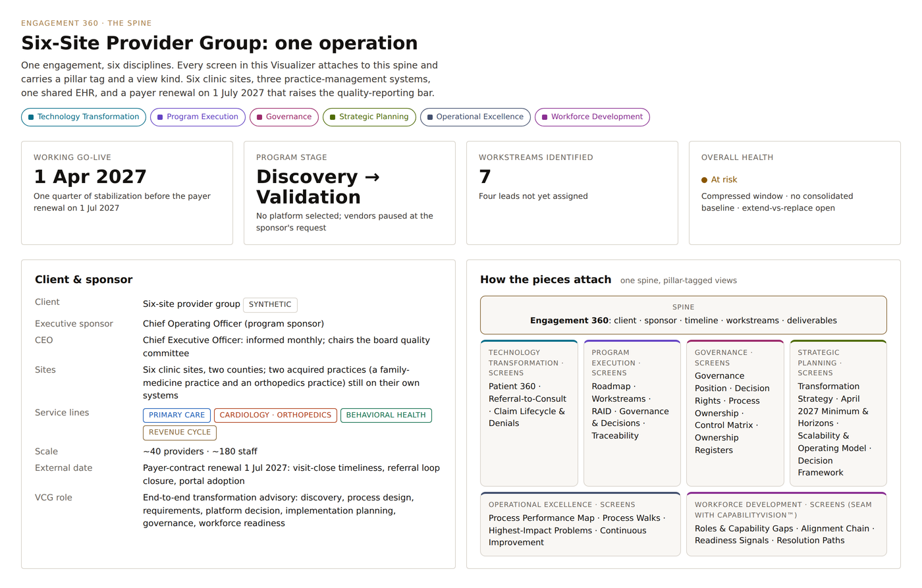The width and height of the screenshot is (922, 588).
Task: Click the CARDIOLOGY · ORTHOPEDICS service line tag
Action: point(275,415)
